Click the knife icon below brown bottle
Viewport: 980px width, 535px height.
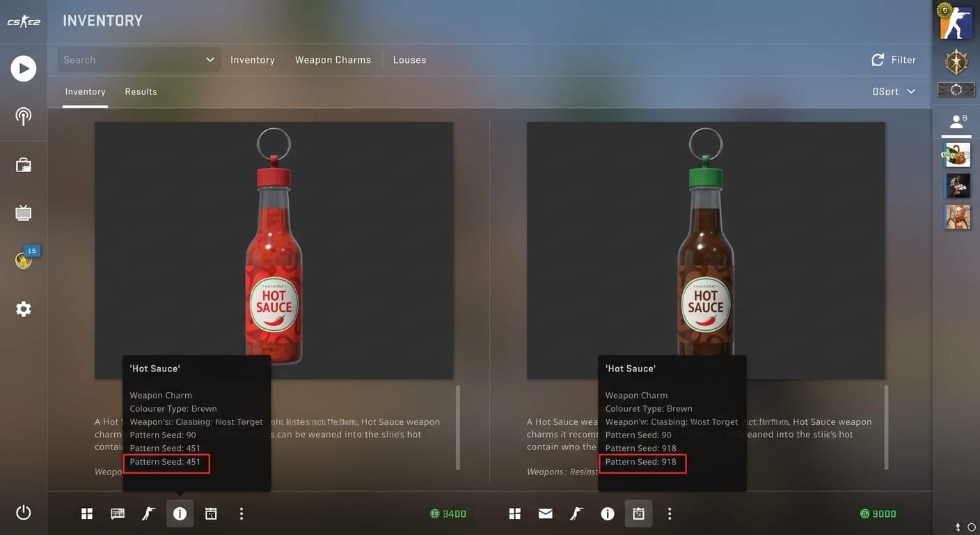(x=576, y=514)
